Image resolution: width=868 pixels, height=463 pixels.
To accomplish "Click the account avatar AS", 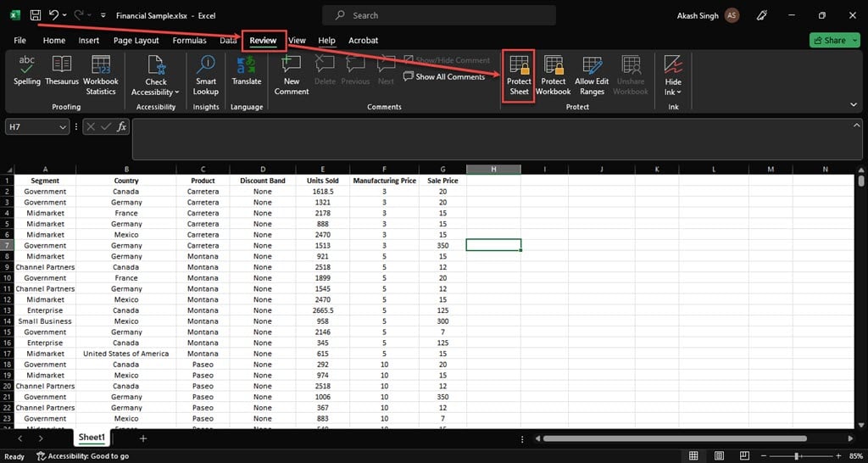I will 732,15.
